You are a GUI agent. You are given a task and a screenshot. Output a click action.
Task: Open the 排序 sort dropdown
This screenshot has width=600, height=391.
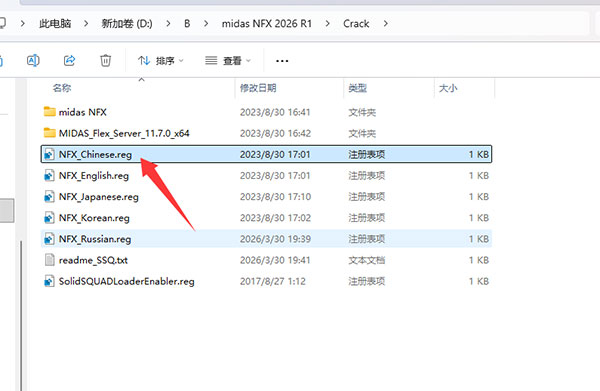pos(161,60)
